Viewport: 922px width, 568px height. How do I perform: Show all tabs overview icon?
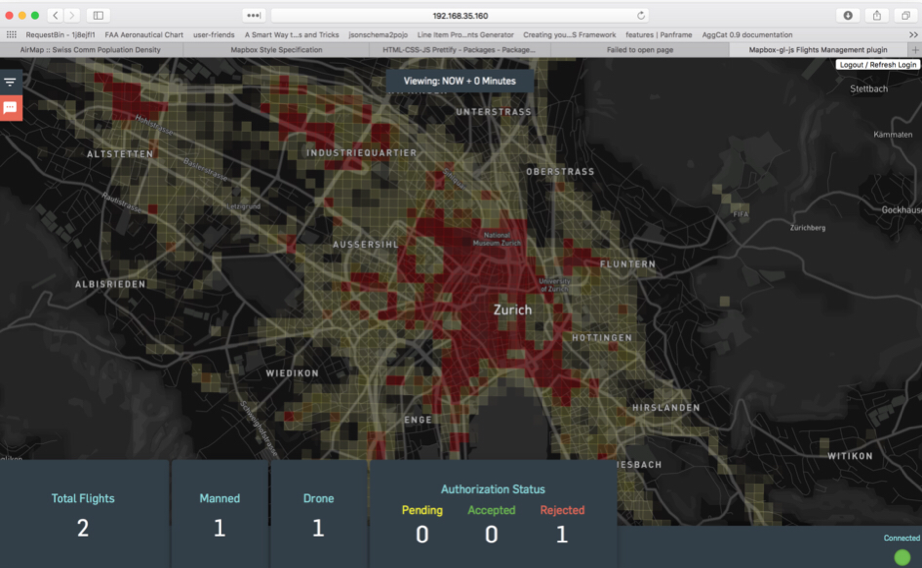905,15
